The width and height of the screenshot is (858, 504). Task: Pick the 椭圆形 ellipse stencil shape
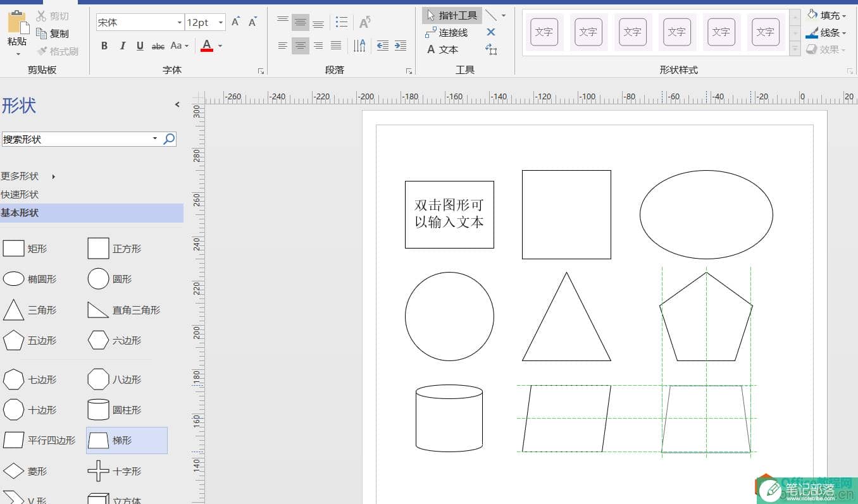(30, 279)
